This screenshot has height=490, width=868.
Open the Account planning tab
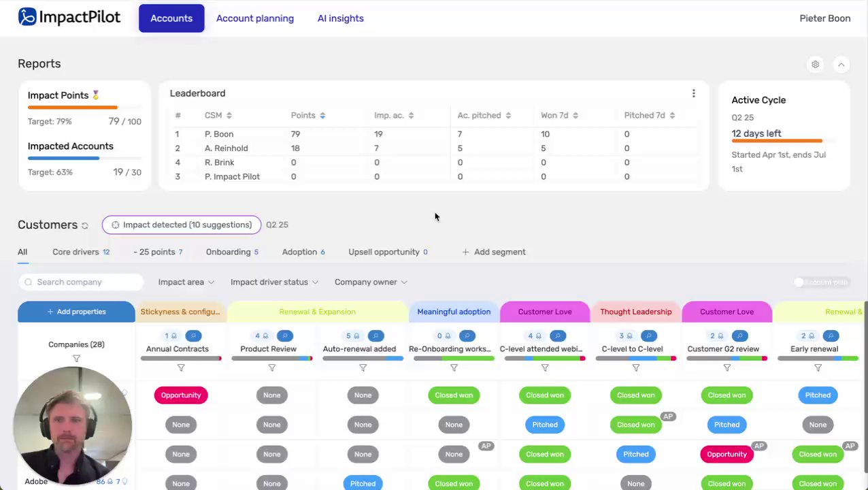click(255, 18)
